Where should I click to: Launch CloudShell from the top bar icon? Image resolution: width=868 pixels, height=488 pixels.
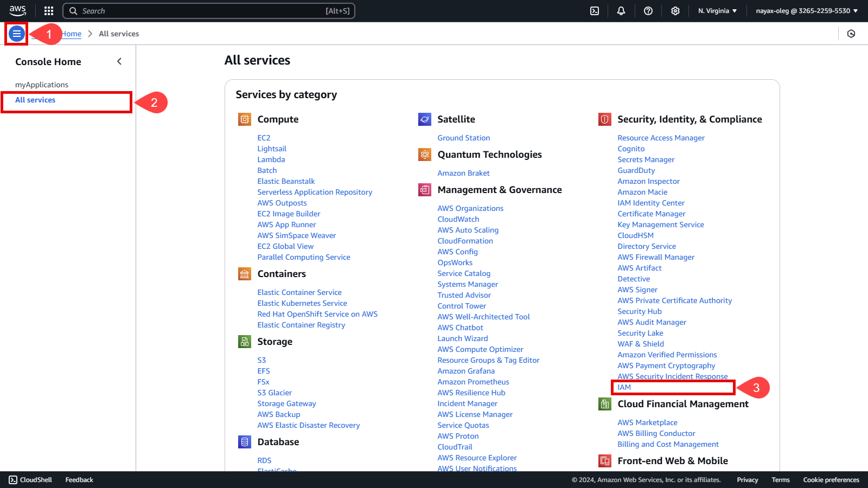click(595, 11)
